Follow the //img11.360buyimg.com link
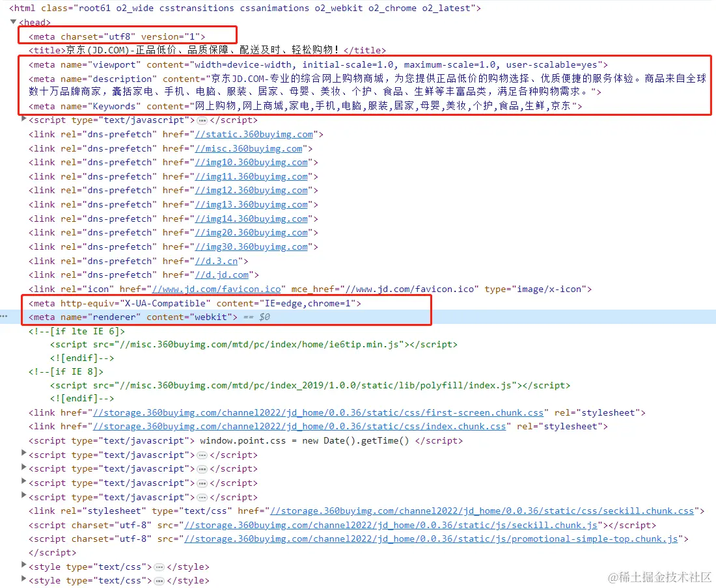Screen dimensions: 716x588 pos(251,176)
